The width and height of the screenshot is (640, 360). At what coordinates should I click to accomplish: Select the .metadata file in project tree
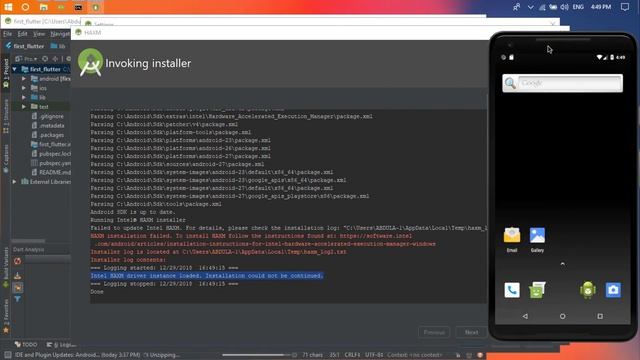click(48, 126)
